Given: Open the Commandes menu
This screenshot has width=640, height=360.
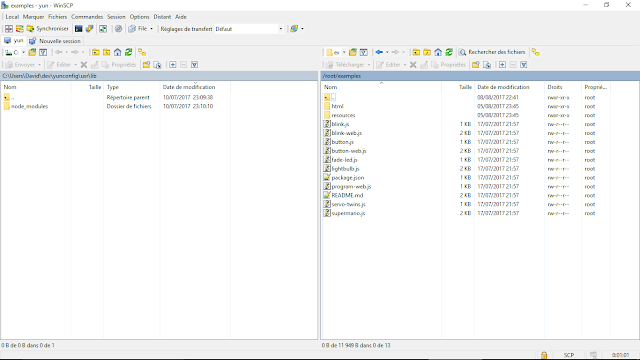Looking at the screenshot, I should point(87,17).
